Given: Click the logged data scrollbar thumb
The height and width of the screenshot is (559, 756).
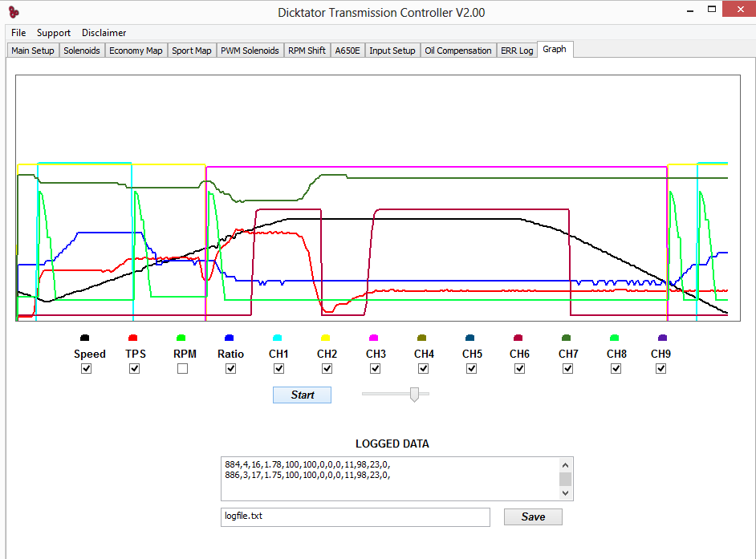Looking at the screenshot, I should 566,479.
